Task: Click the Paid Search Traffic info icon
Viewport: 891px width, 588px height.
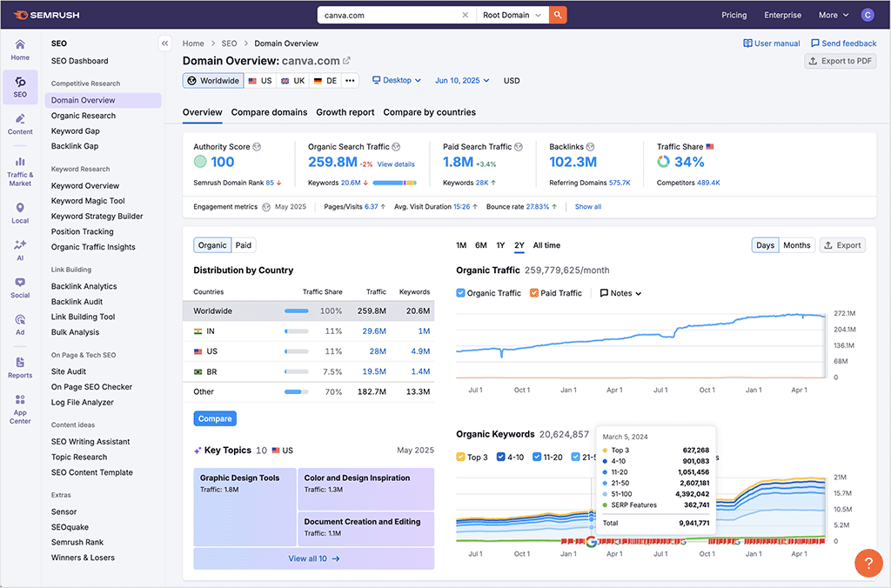Action: click(x=519, y=147)
